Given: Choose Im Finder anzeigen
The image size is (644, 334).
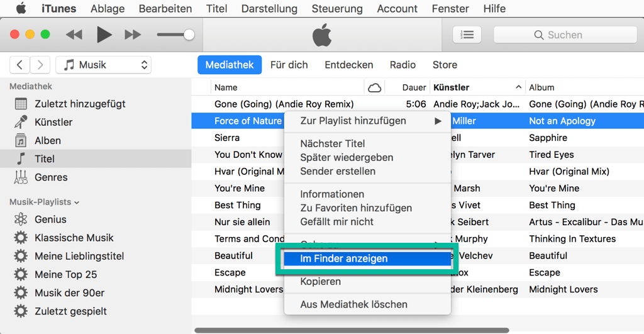Looking at the screenshot, I should [367, 259].
